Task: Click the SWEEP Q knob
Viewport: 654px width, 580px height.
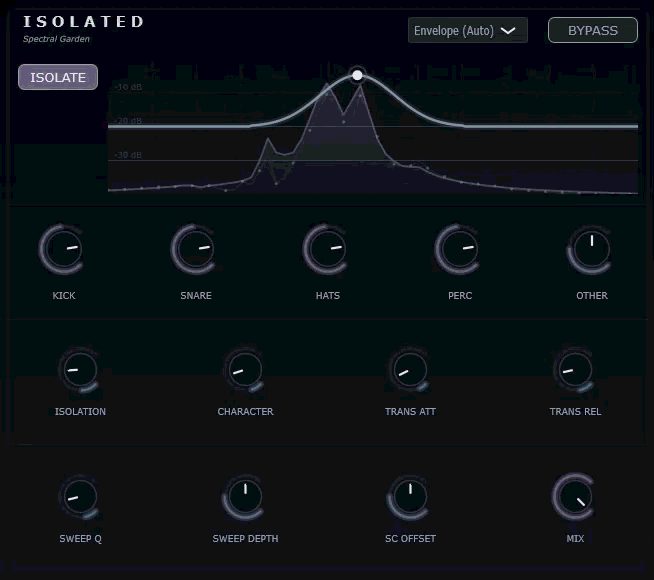Action: click(79, 497)
